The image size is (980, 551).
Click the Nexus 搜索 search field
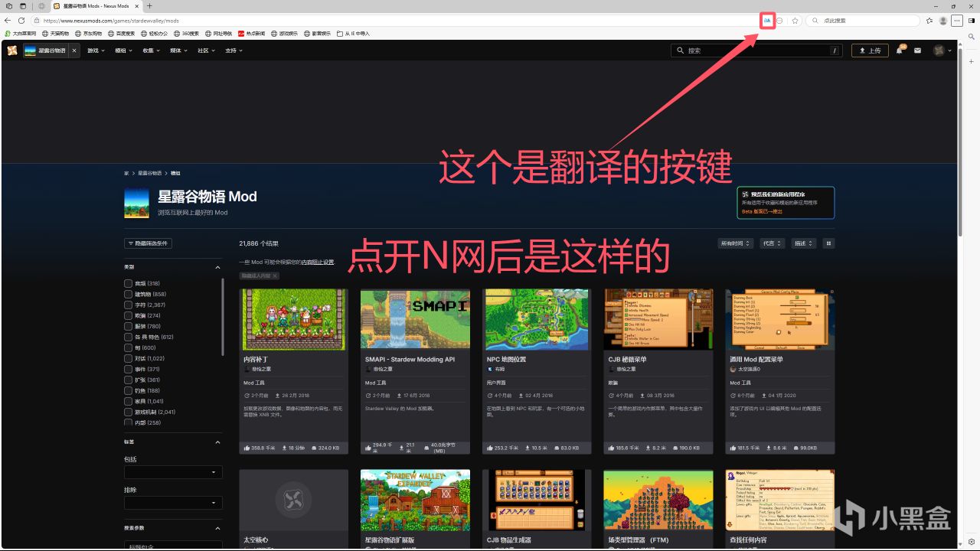tap(756, 51)
